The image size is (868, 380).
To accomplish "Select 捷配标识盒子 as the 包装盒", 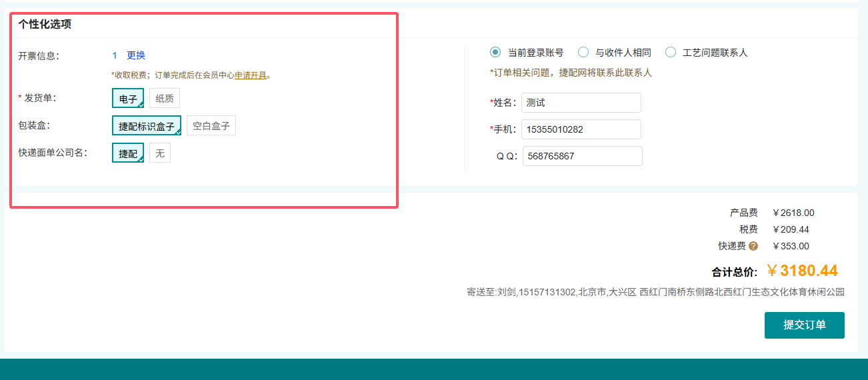I will pos(147,126).
